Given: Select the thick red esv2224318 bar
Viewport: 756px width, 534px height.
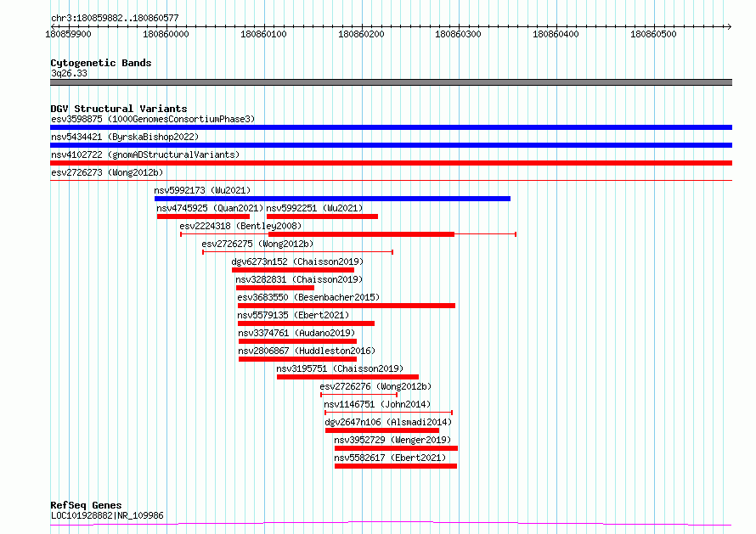Looking at the screenshot, I should click(x=362, y=234).
